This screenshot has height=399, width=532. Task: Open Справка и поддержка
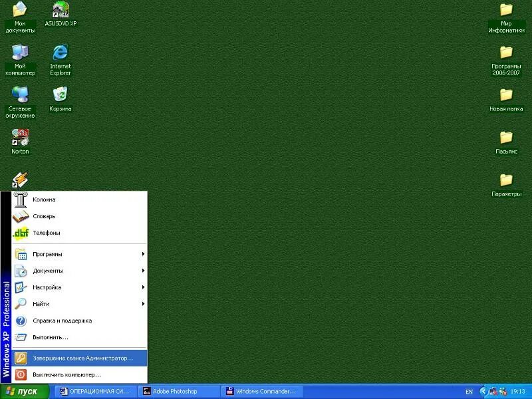[x=79, y=321]
